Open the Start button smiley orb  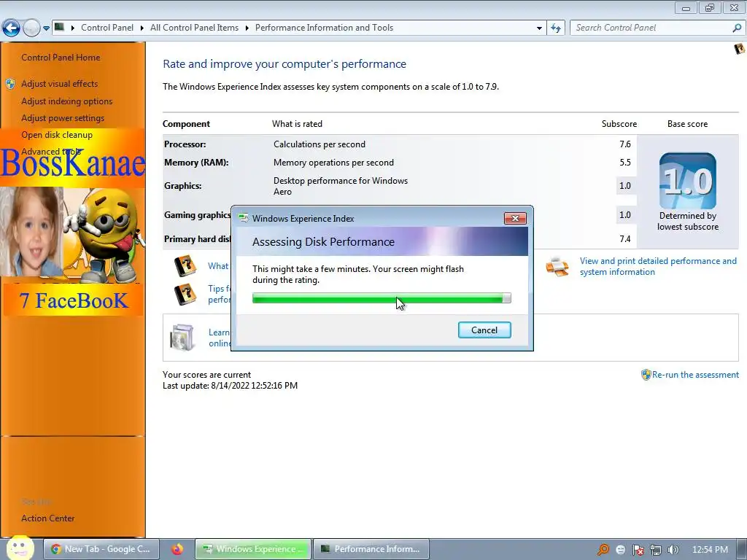(20, 548)
